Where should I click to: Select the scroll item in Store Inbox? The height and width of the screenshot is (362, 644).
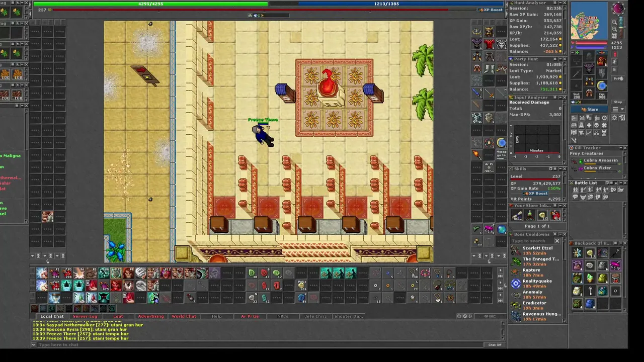click(517, 215)
